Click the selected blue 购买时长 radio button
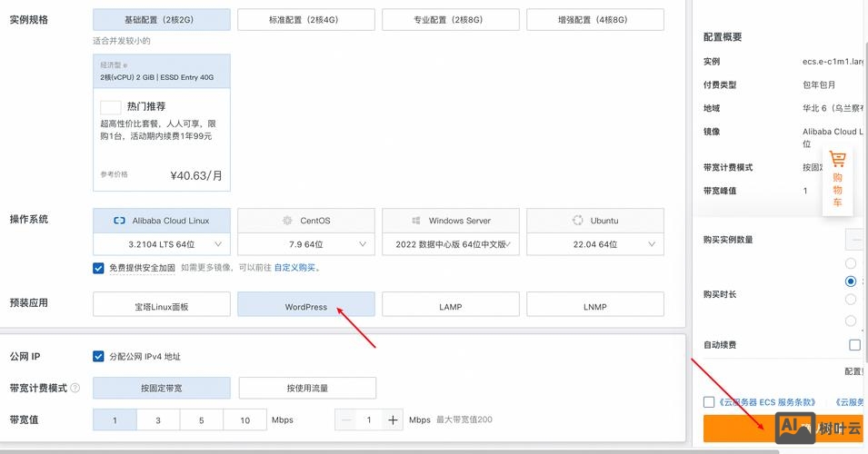 point(851,281)
